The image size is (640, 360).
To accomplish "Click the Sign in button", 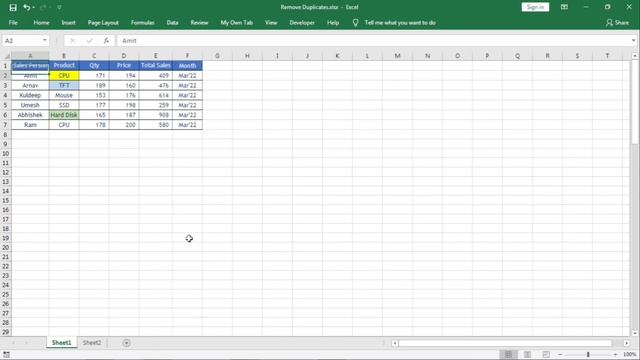I will pyautogui.click(x=535, y=7).
